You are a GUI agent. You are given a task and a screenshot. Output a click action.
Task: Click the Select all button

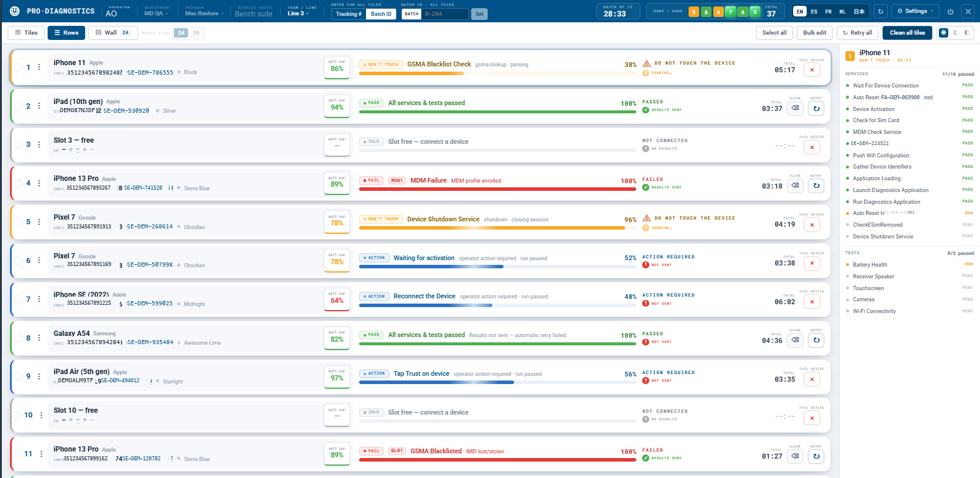tap(774, 33)
